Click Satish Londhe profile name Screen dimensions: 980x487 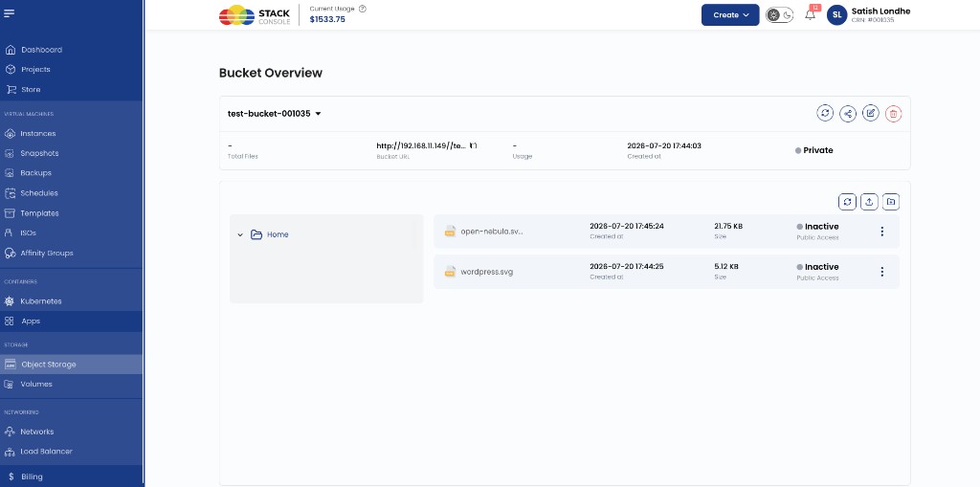coord(880,11)
